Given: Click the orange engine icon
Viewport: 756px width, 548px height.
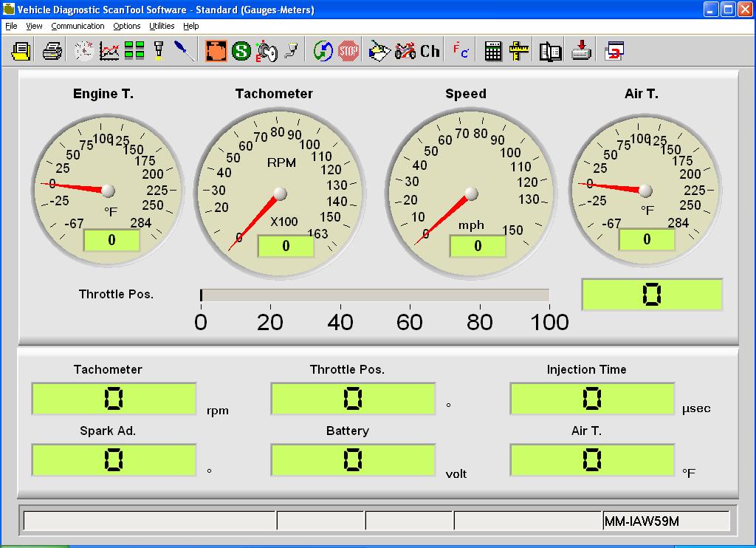Looking at the screenshot, I should coord(216,51).
